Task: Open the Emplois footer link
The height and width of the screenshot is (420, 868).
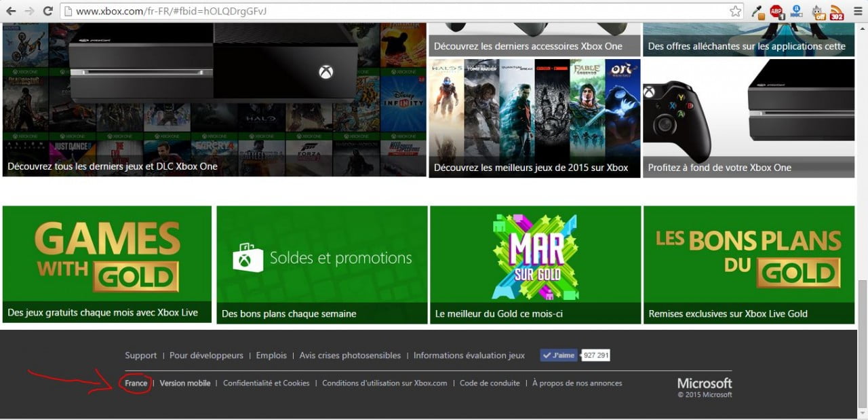Action: point(271,356)
